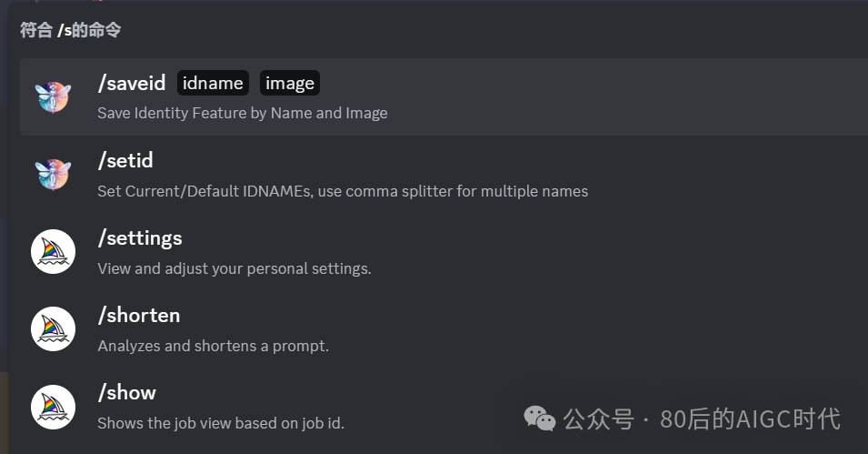Click the dragonfly bot icon beside /setid
The width and height of the screenshot is (868, 454).
[x=53, y=174]
